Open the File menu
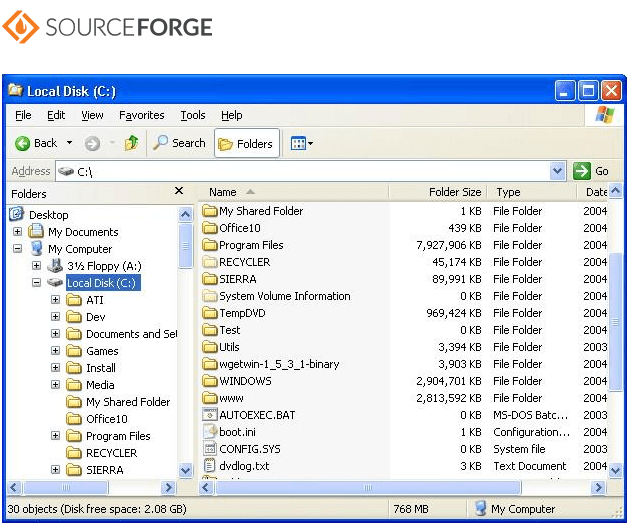The width and height of the screenshot is (627, 523). (23, 115)
